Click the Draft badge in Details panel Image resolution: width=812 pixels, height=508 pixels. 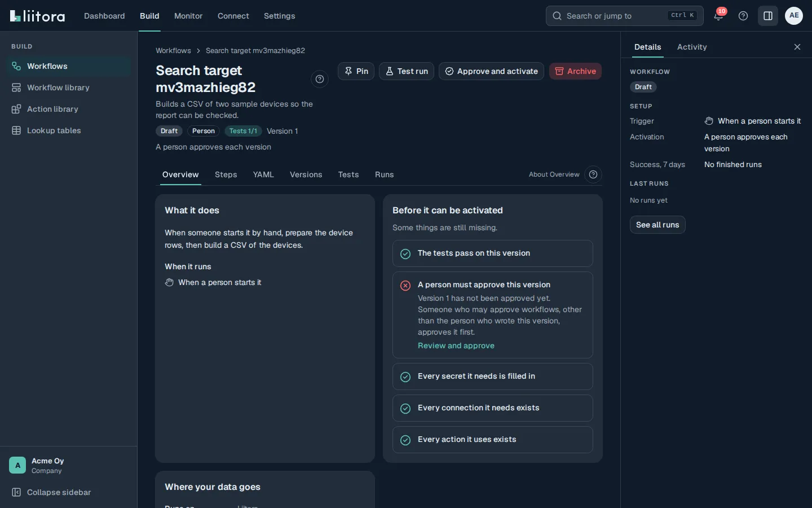(x=643, y=87)
